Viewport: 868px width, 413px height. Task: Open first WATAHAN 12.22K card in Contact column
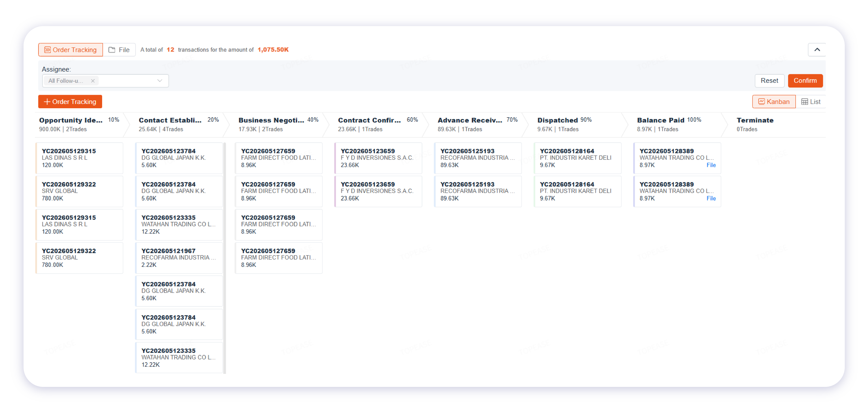click(x=179, y=224)
